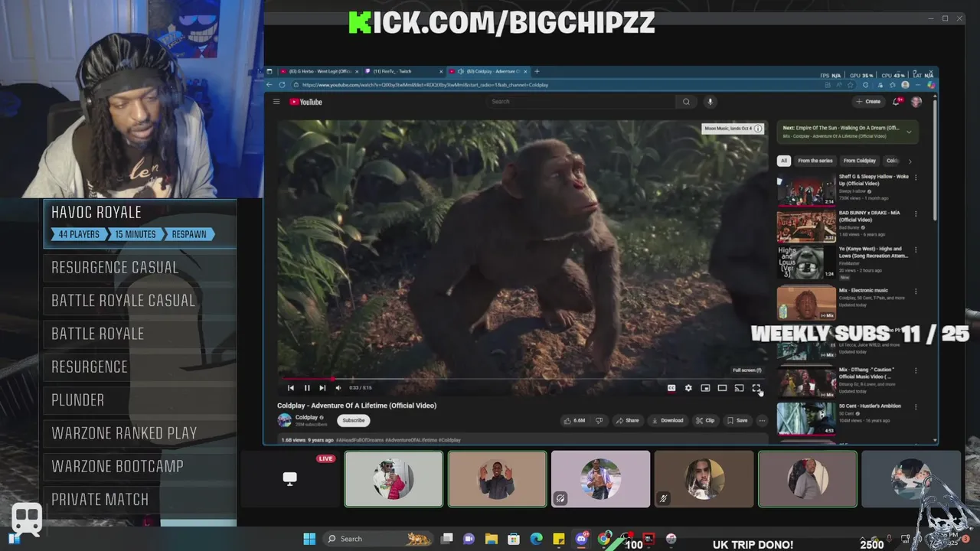Select the From Coldplay chip
This screenshot has height=551, width=980.
pos(859,161)
